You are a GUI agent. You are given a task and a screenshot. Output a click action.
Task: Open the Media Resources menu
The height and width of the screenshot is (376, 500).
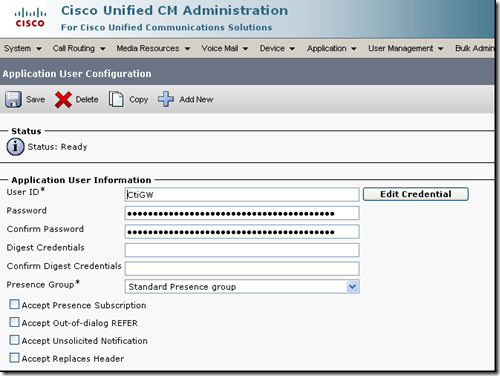pos(153,48)
